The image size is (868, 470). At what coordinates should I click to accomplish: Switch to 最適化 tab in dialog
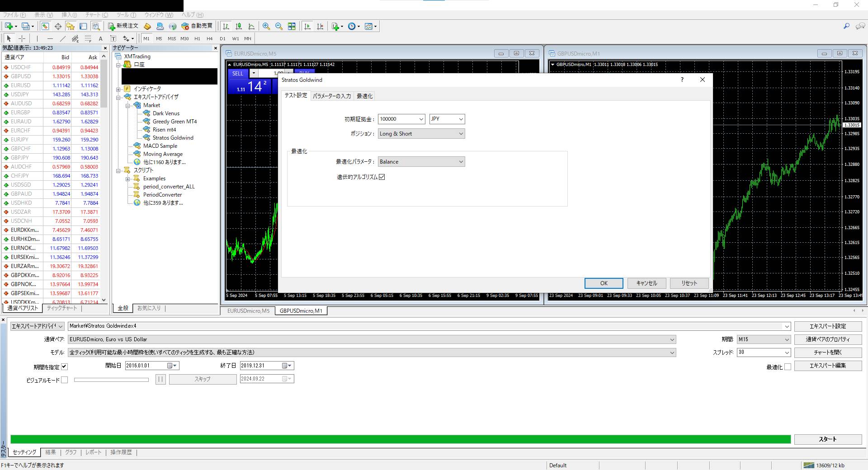pos(364,96)
